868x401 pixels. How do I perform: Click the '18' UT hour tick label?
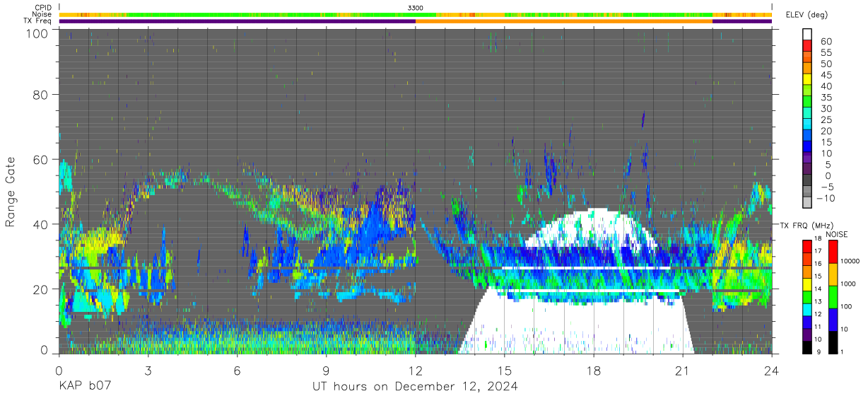point(594,369)
